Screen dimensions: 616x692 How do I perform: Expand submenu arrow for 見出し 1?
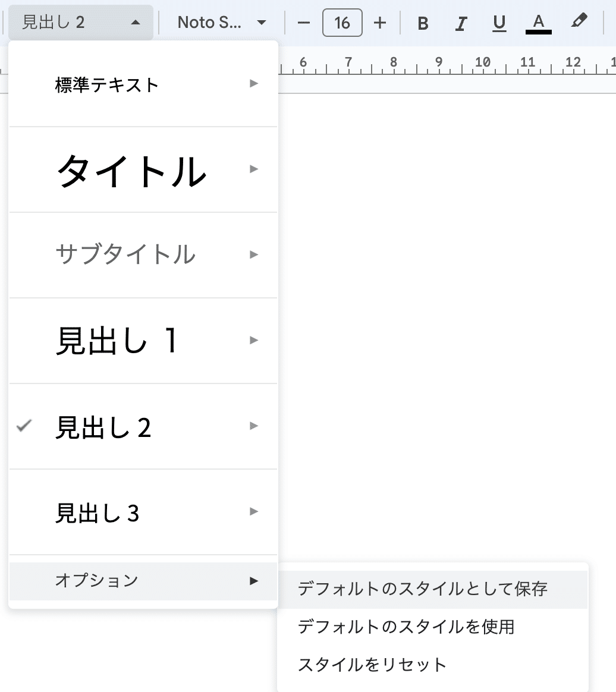click(x=254, y=340)
